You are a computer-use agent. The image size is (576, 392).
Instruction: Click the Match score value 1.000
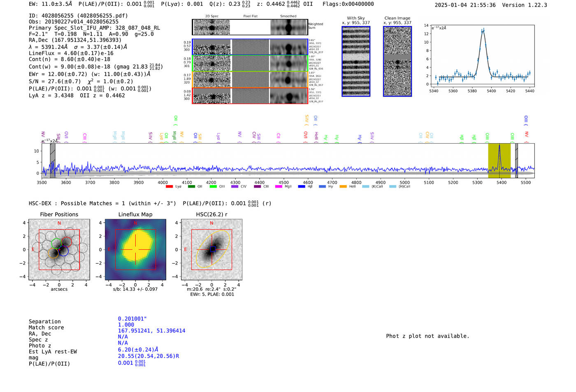point(126,325)
